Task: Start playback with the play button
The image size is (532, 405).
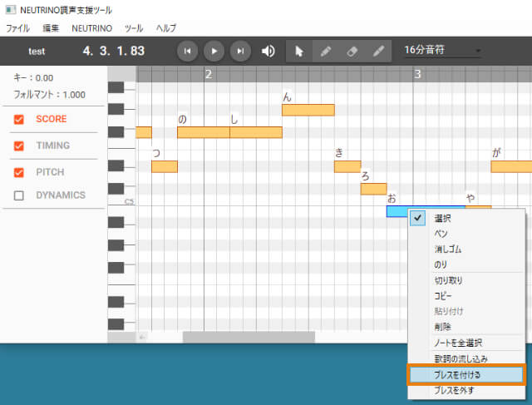Action: (214, 51)
